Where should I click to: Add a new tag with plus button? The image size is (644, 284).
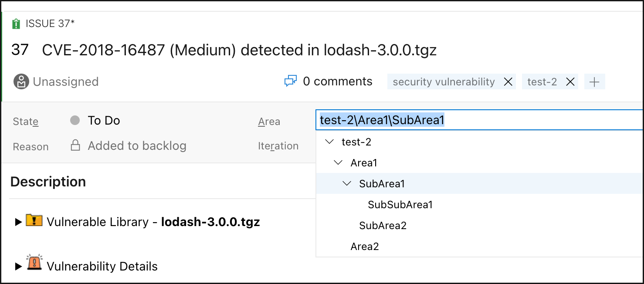(594, 82)
